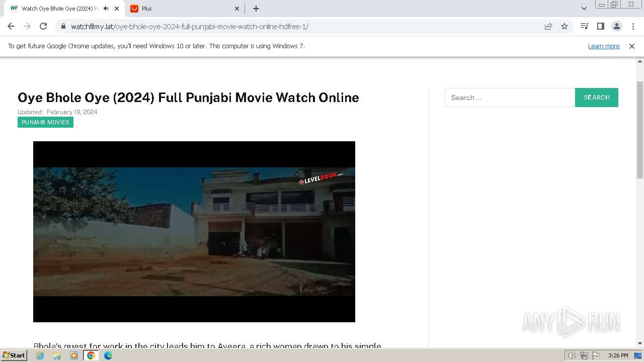This screenshot has height=362, width=644.
Task: Dismiss the Chrome update notification bar
Action: point(632,46)
